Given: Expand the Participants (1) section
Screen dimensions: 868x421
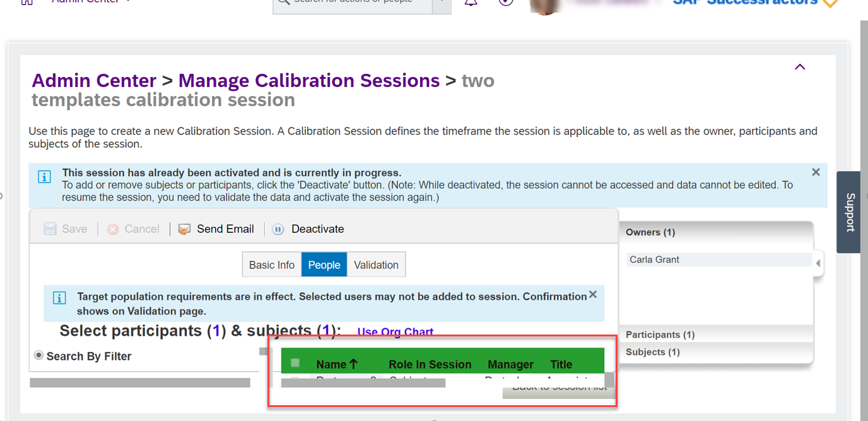Looking at the screenshot, I should click(x=660, y=335).
